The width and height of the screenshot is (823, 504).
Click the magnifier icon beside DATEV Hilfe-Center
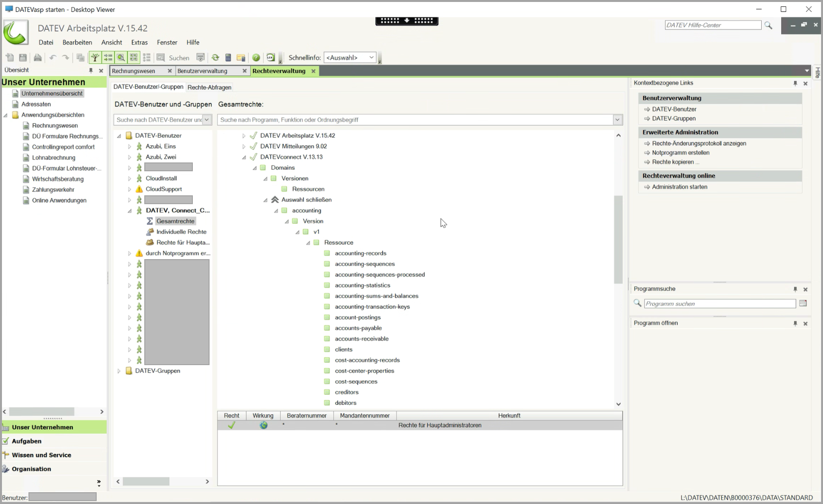(x=768, y=26)
